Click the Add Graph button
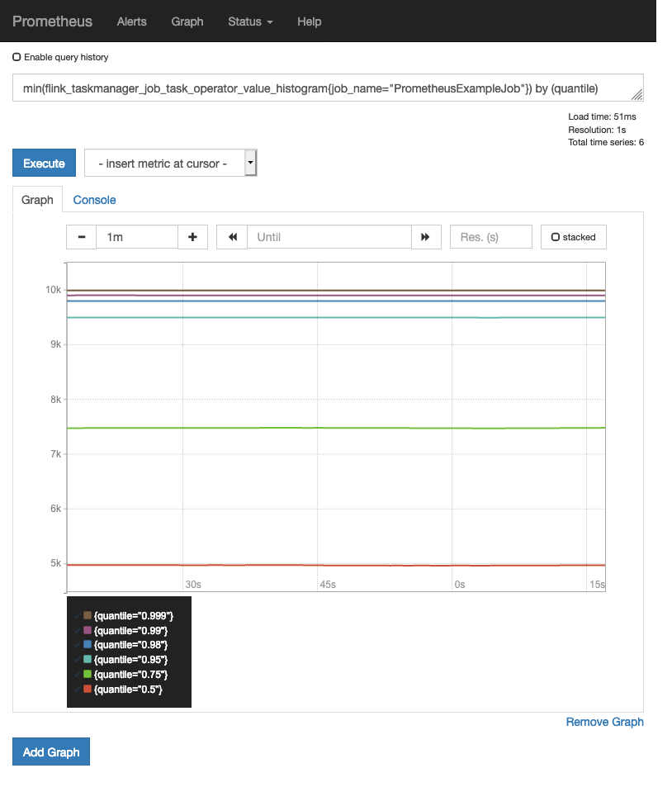Image resolution: width=672 pixels, height=787 pixels. (51, 752)
